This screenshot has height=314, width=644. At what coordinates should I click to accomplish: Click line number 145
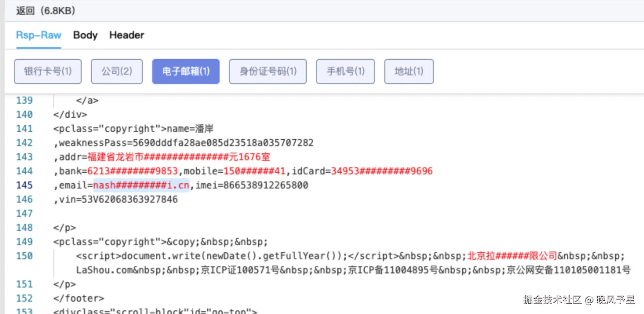point(24,185)
